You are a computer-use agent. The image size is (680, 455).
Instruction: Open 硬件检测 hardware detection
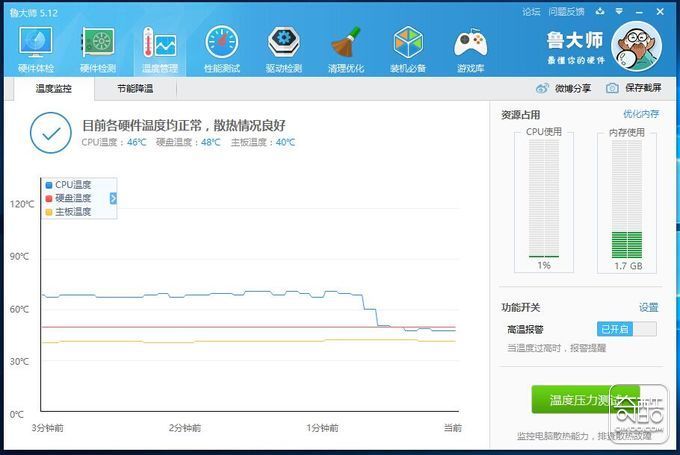[x=98, y=49]
